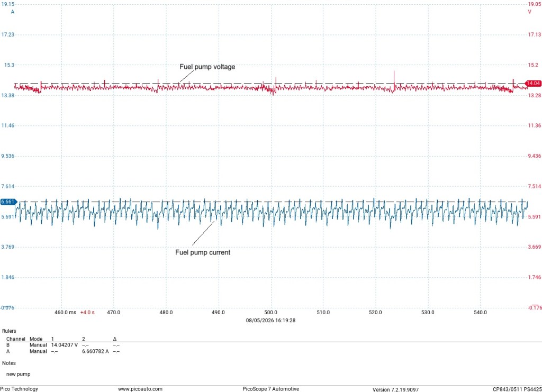Click the Rulers table heading

pos(9,331)
